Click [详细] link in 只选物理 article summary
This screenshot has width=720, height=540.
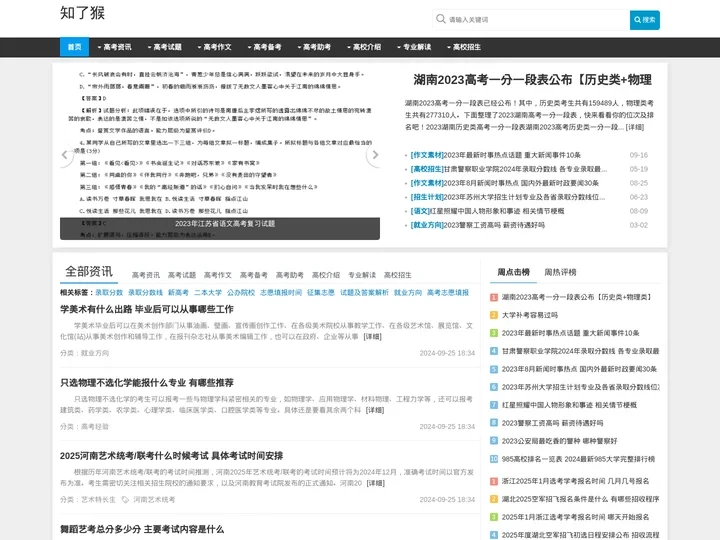coord(375,410)
